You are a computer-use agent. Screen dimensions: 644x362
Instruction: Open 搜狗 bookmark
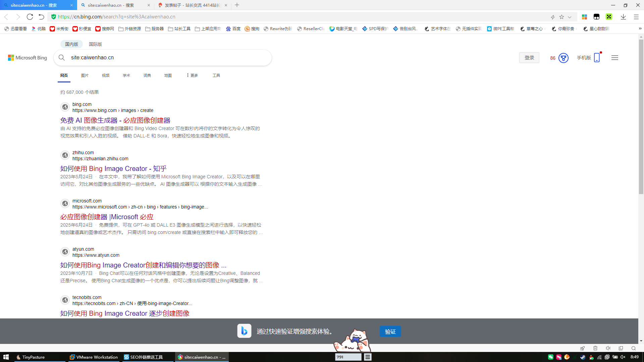[252, 29]
